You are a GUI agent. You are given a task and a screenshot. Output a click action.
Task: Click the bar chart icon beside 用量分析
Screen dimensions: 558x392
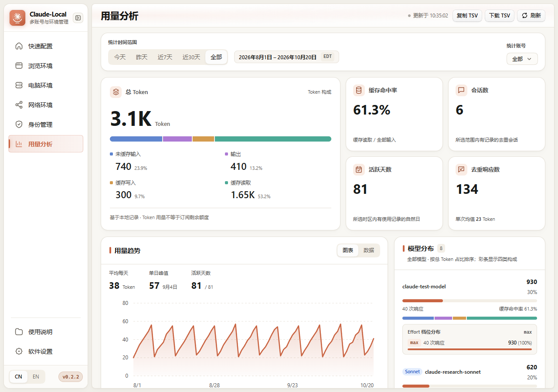(x=19, y=144)
